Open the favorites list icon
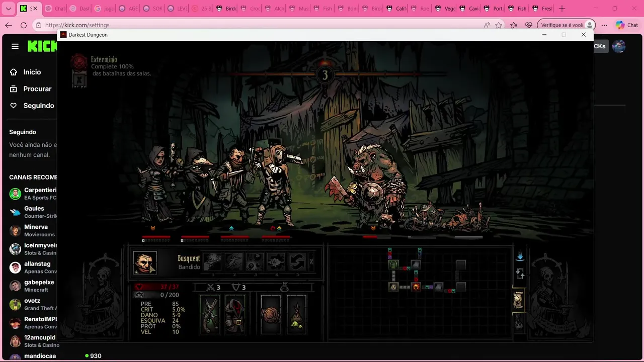Screen dimensions: 644x362 point(514,25)
